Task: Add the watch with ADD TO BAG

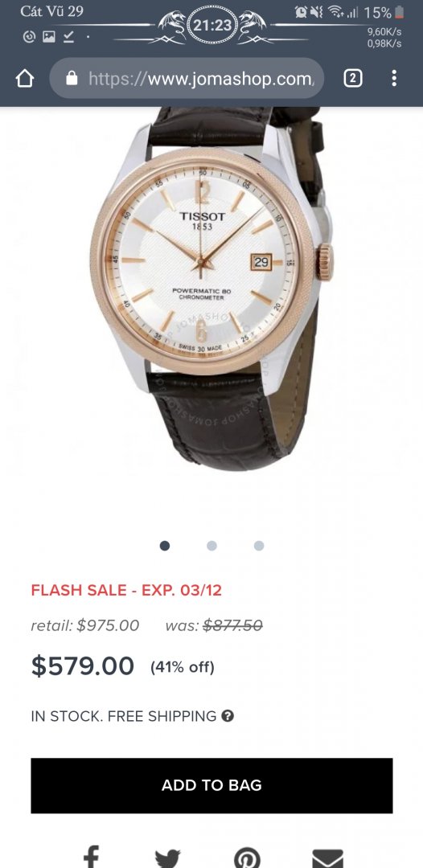Action: click(x=211, y=785)
